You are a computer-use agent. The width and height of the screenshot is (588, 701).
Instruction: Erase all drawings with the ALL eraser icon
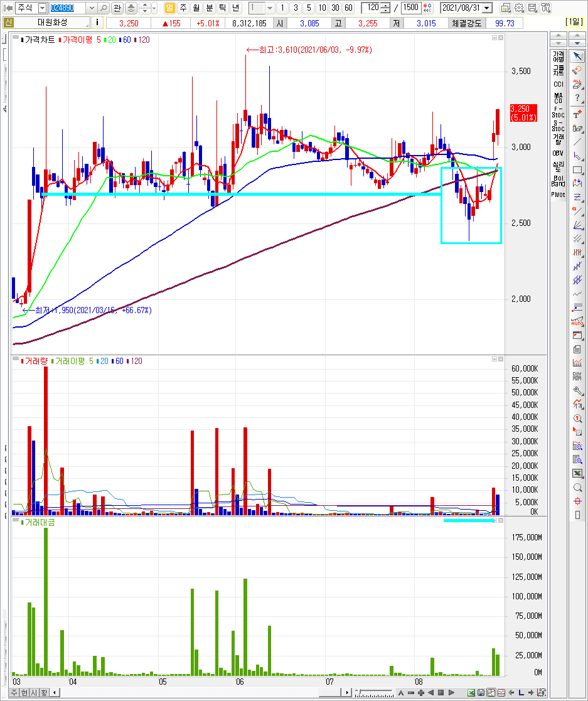(577, 84)
